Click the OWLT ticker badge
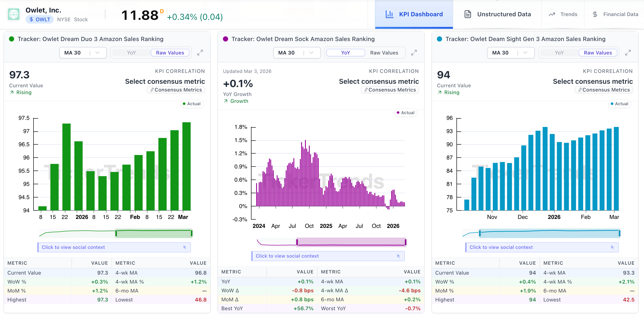This screenshot has height=318, width=644. (39, 20)
